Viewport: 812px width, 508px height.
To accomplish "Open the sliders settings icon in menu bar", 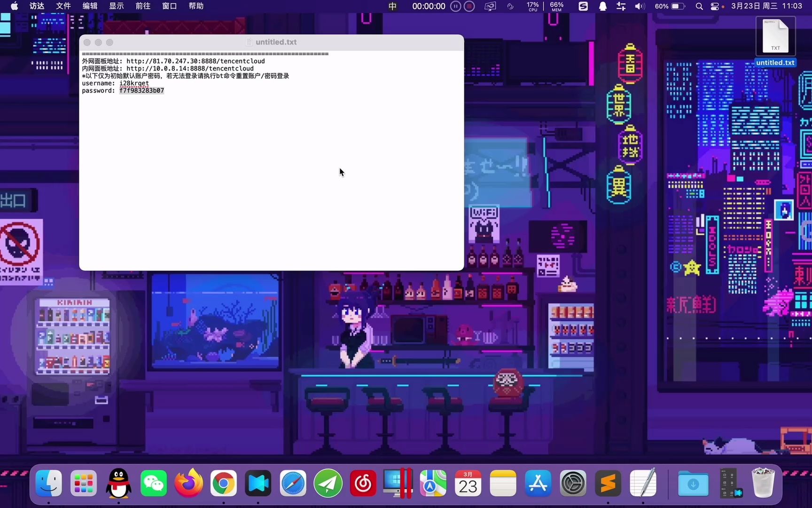I will click(621, 6).
